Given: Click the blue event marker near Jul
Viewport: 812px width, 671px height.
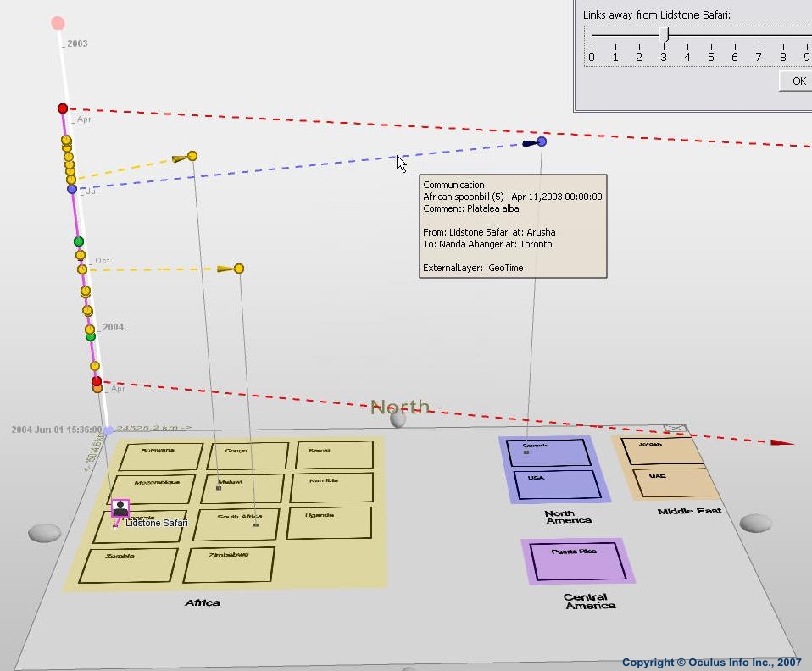Looking at the screenshot, I should (x=72, y=189).
